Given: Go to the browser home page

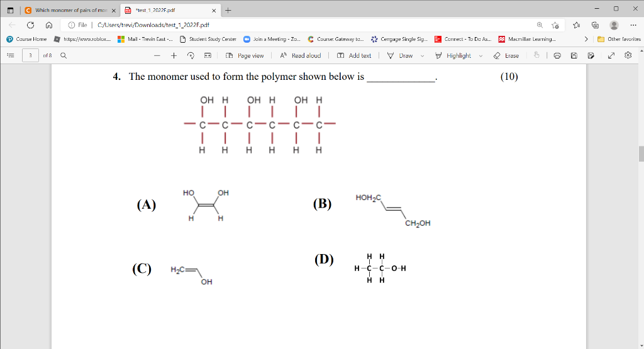Looking at the screenshot, I should pyautogui.click(x=49, y=25).
